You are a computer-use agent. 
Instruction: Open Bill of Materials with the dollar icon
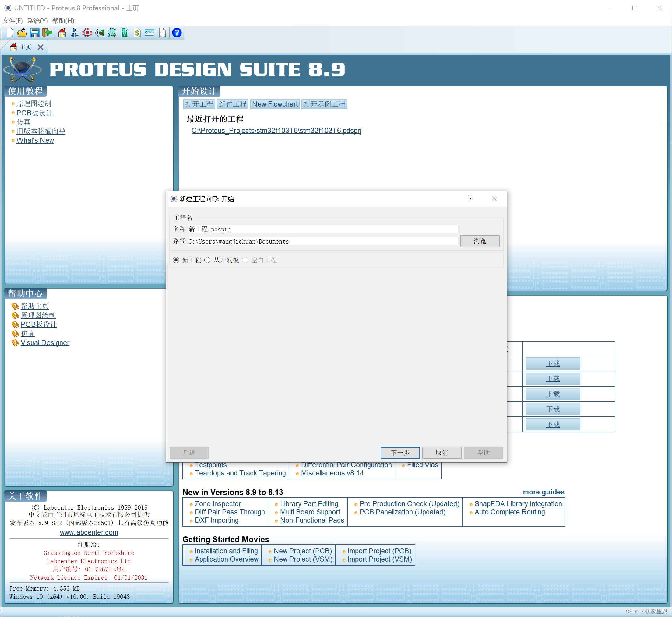(137, 32)
